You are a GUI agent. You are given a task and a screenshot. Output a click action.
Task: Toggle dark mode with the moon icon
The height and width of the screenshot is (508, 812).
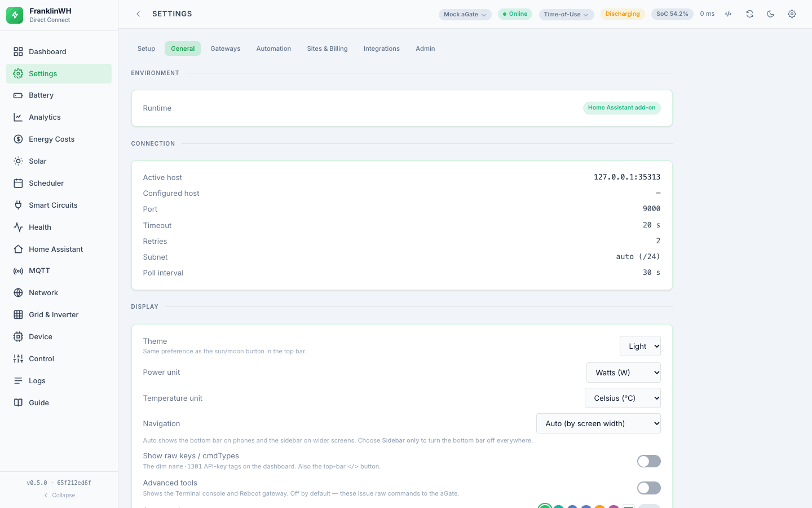coord(770,14)
